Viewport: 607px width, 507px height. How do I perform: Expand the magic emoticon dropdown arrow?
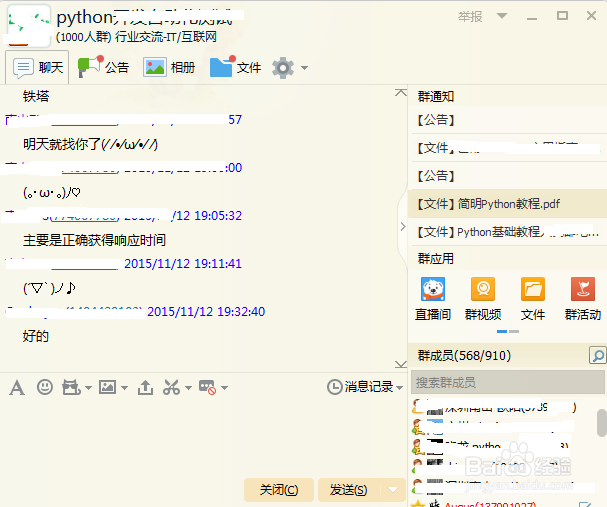88,387
